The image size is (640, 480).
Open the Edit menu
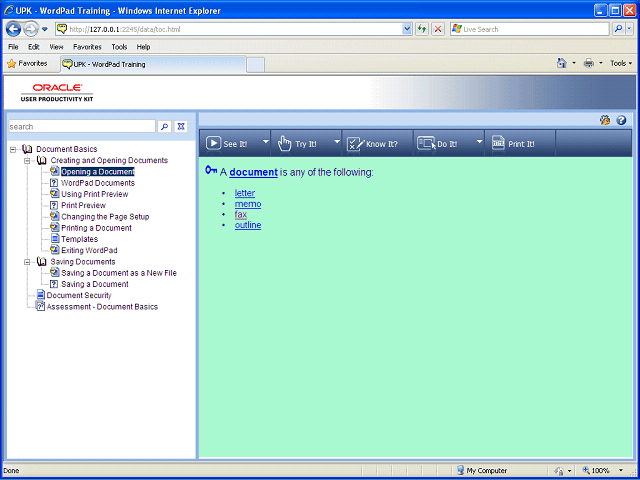click(33, 47)
